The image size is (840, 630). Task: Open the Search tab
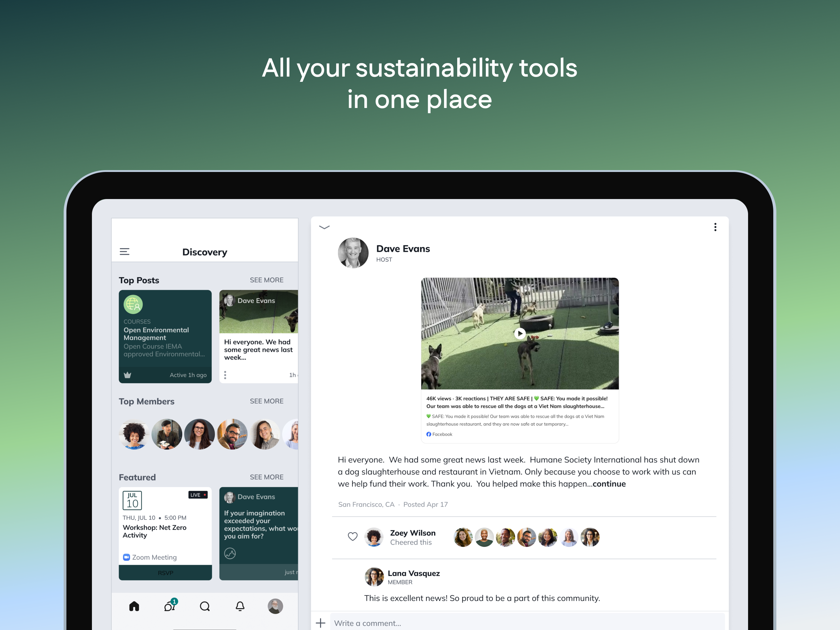click(205, 606)
